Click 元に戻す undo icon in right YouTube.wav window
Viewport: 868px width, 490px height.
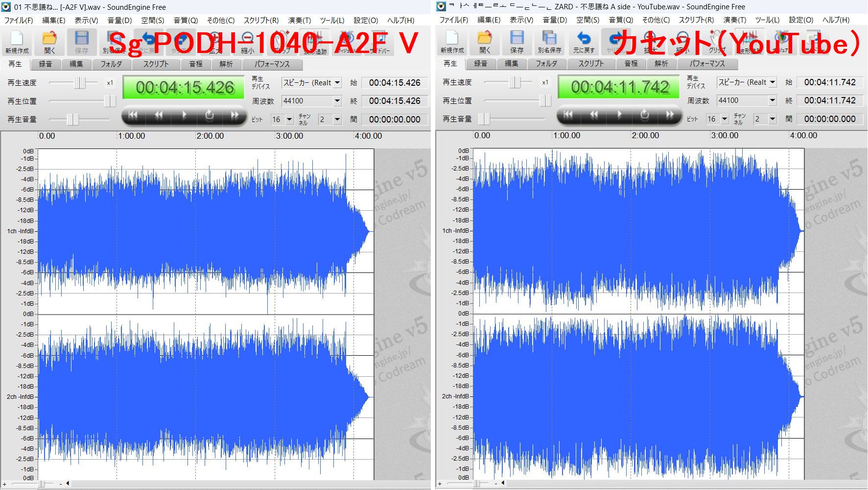[x=584, y=42]
